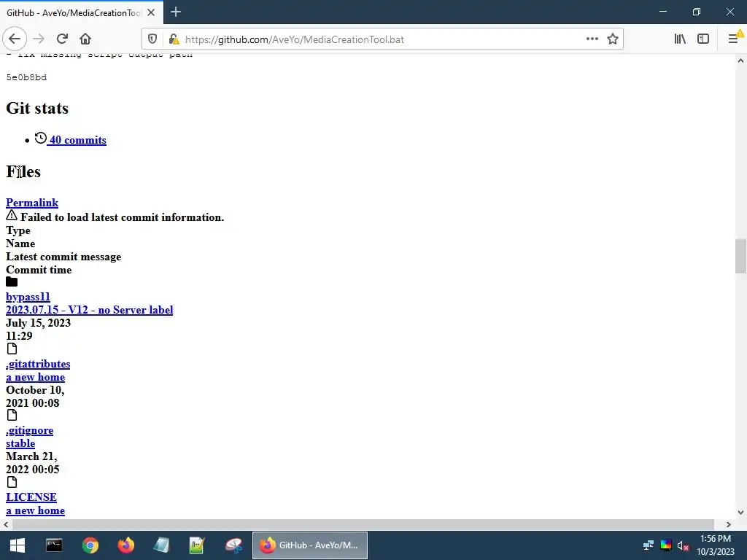The width and height of the screenshot is (747, 560).
Task: Open the browser home page
Action: (x=85, y=39)
